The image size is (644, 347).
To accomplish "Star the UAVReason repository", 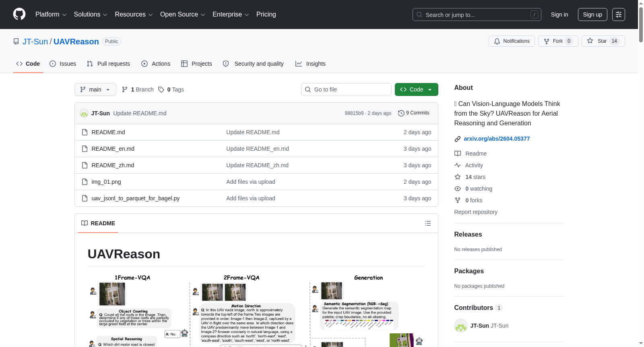I will point(603,41).
